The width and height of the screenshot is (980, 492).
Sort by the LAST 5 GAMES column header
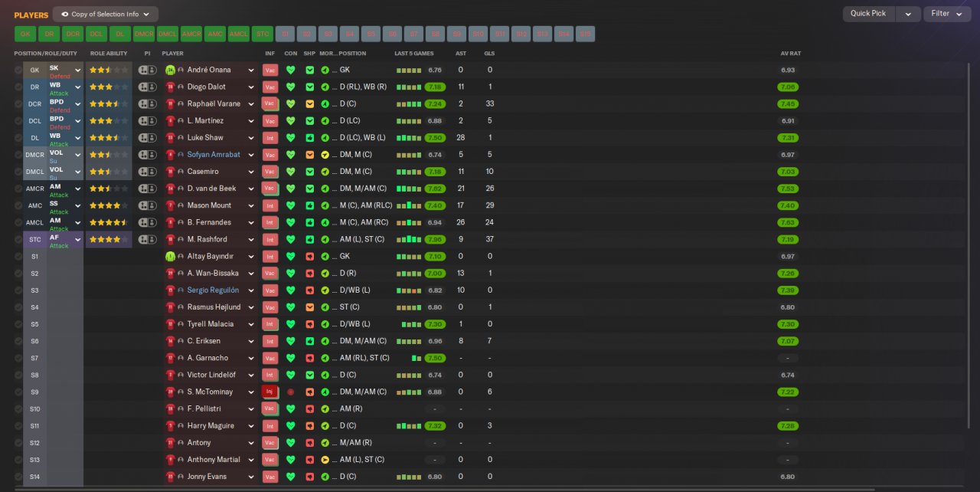pyautogui.click(x=414, y=54)
